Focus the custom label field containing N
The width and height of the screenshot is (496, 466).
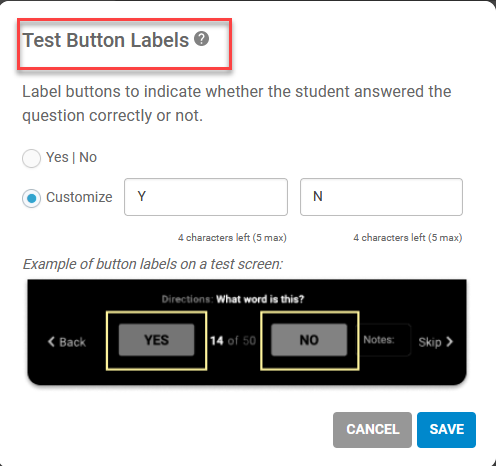pos(381,197)
